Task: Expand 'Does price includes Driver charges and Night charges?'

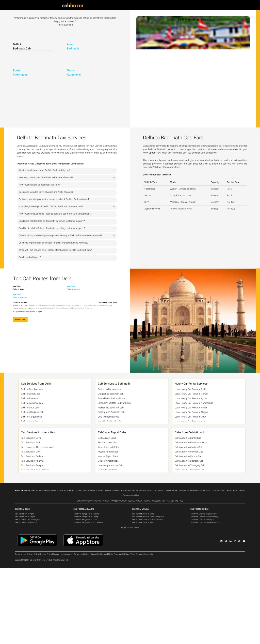Action: pyautogui.click(x=67, y=192)
